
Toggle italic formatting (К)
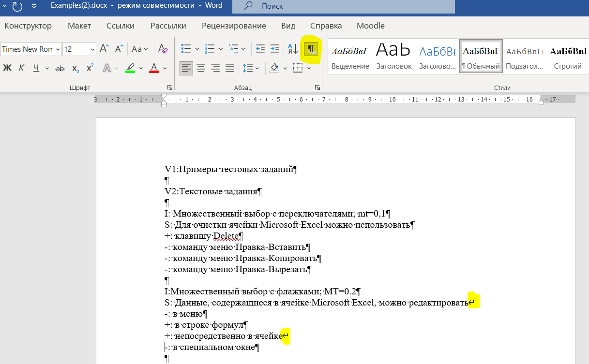[21, 68]
